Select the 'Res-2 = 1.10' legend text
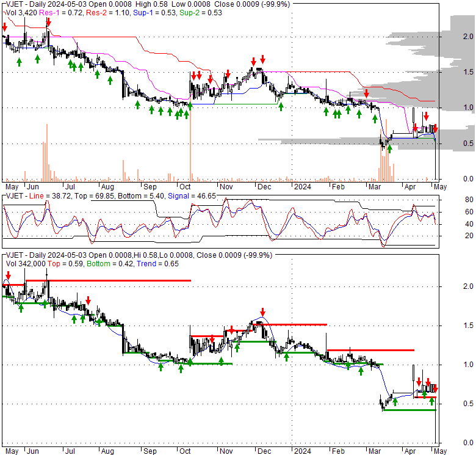The width and height of the screenshot is (476, 455). [108, 13]
